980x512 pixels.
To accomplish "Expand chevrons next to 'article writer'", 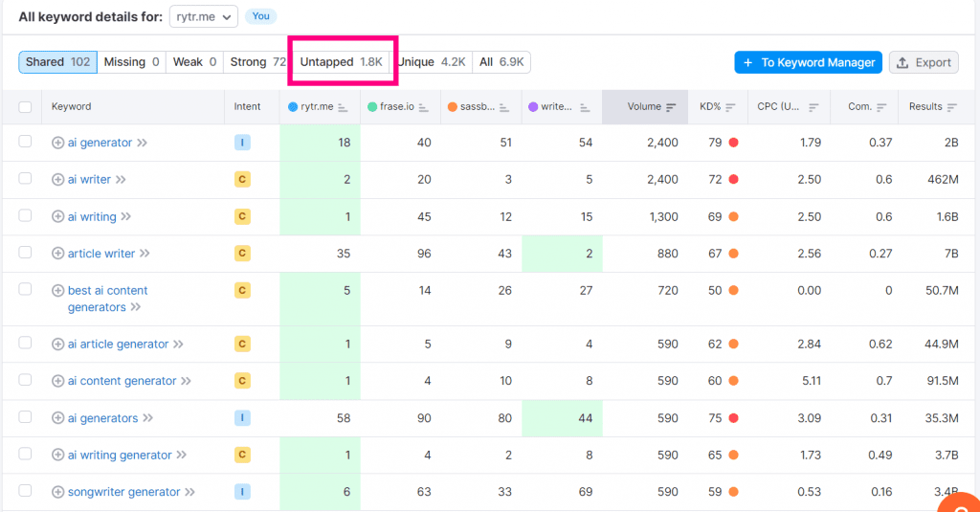I will pyautogui.click(x=145, y=254).
